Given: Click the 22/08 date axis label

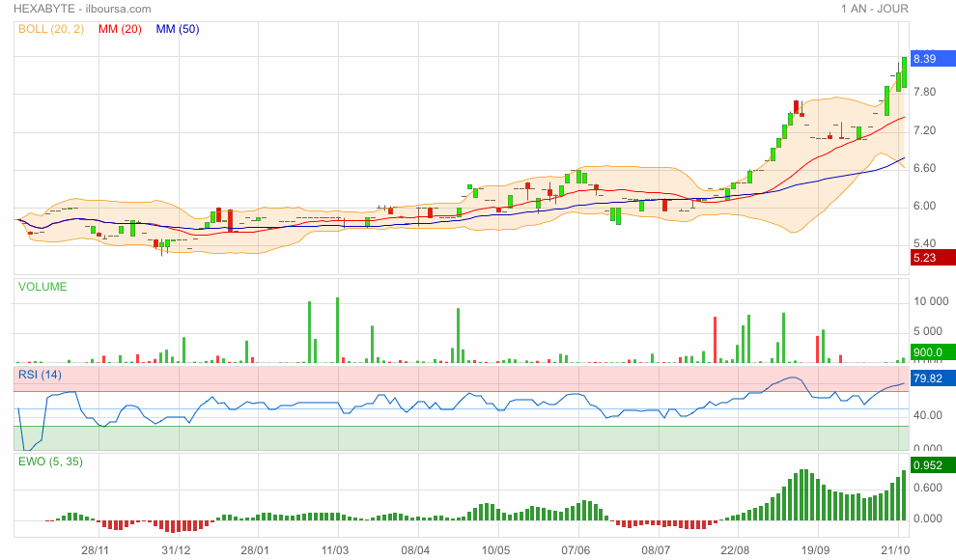Looking at the screenshot, I should [x=735, y=550].
